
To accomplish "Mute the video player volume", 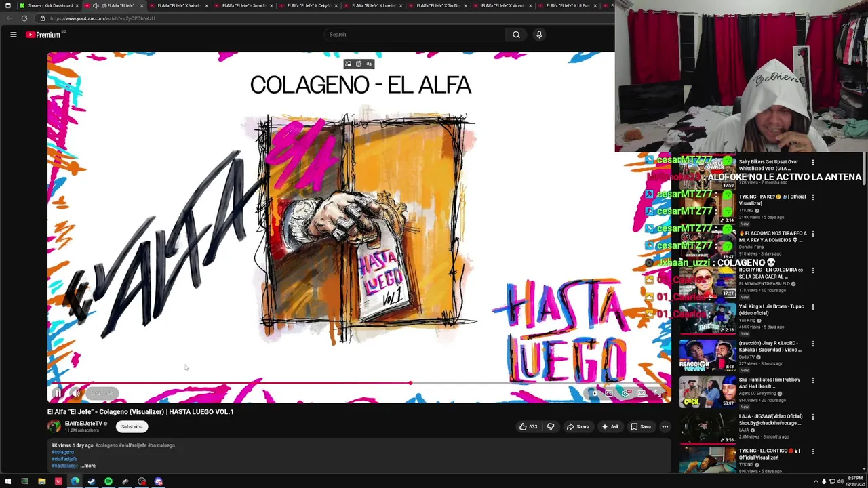I will (x=77, y=393).
